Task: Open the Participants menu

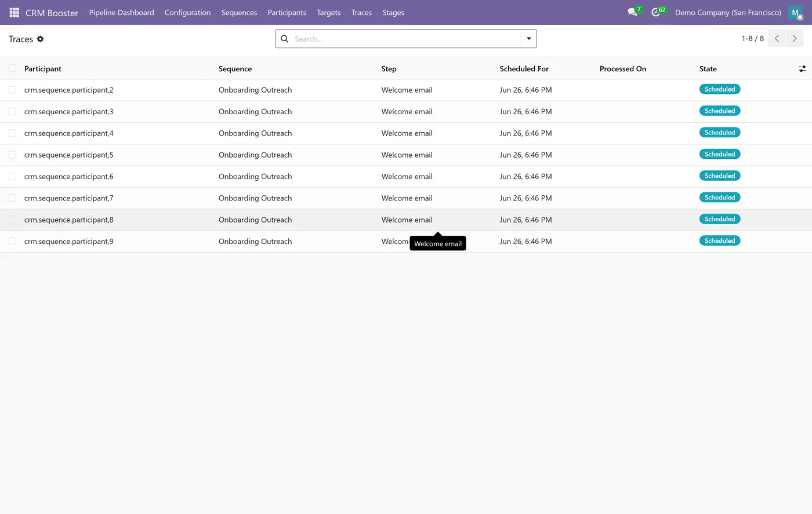Action: tap(287, 12)
